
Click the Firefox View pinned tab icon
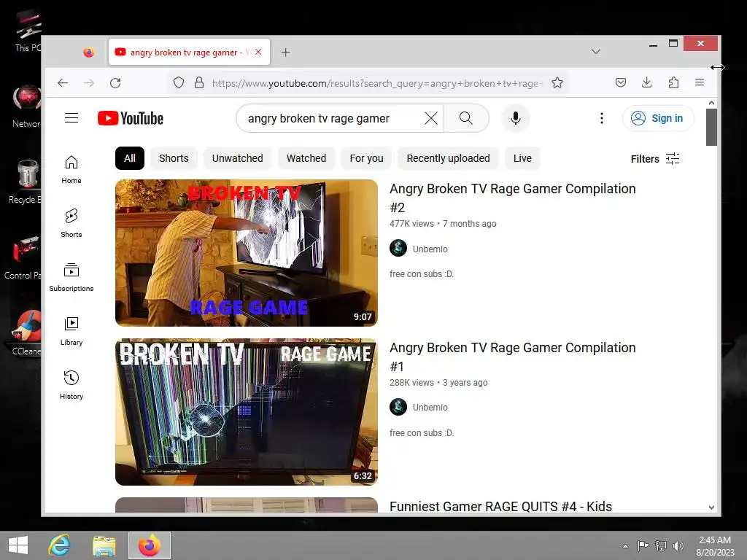[88, 52]
